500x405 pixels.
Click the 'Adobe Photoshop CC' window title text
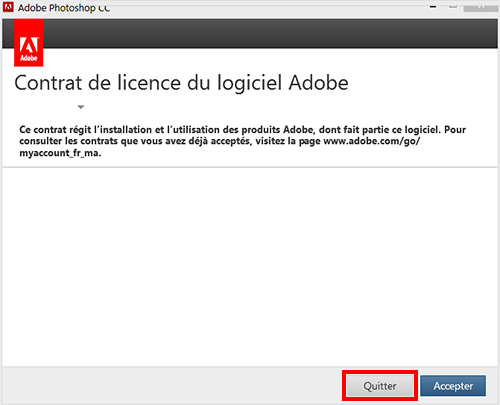[64, 8]
